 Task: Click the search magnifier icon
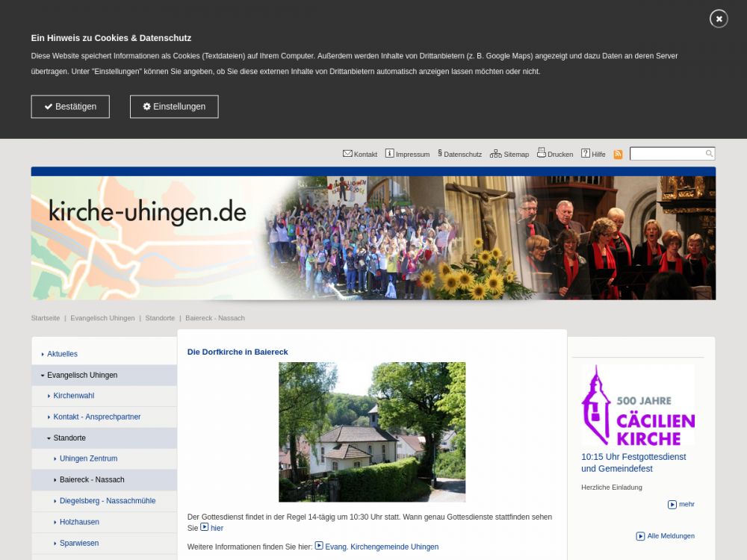click(x=709, y=154)
